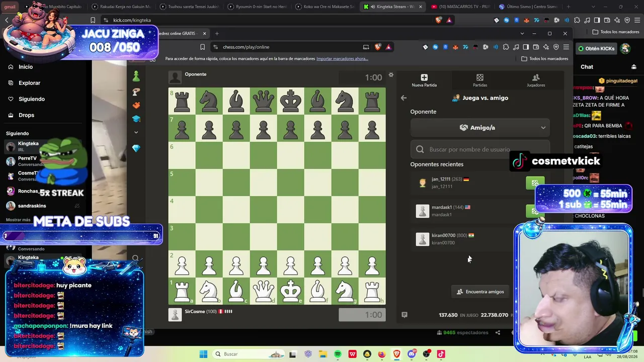Bookmark the kick.com page
The width and height of the screenshot is (644, 362).
[x=93, y=20]
